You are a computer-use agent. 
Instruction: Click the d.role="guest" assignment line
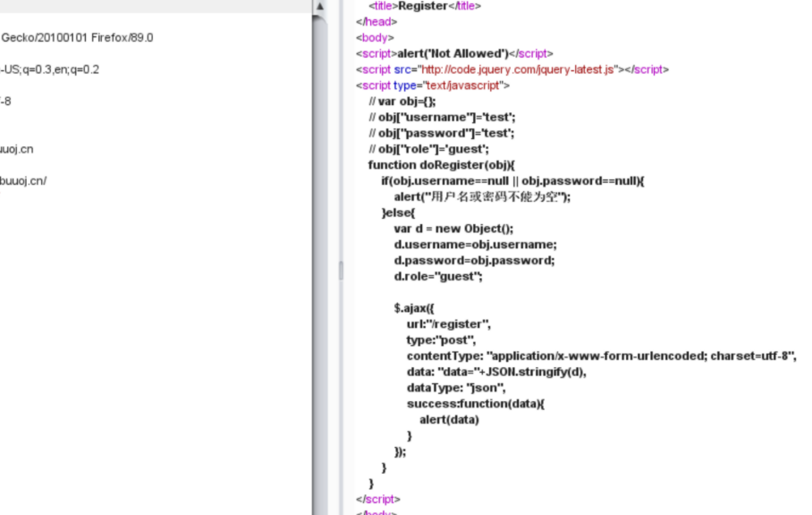coord(438,276)
